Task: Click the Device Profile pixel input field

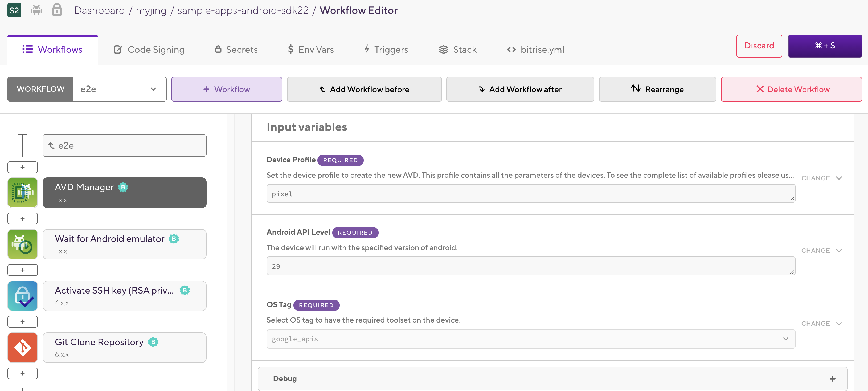Action: coord(530,193)
